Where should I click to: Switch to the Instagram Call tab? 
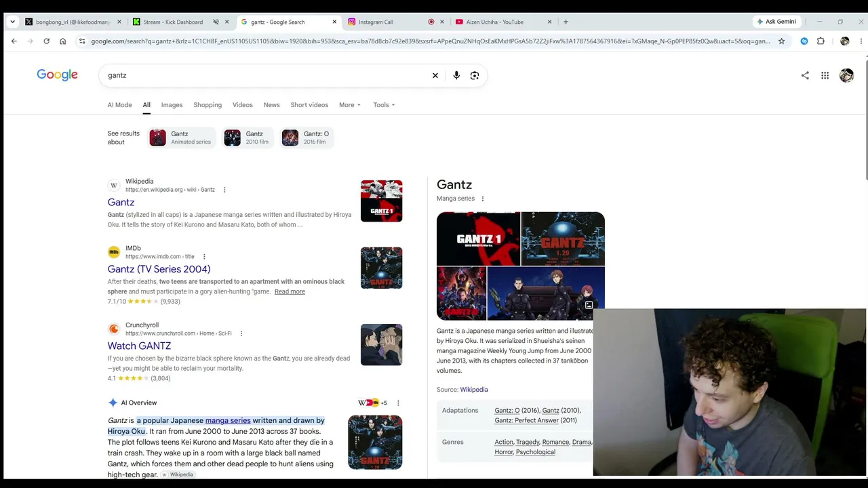tap(395, 22)
